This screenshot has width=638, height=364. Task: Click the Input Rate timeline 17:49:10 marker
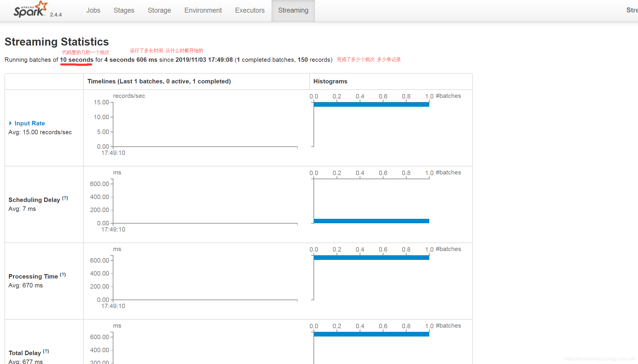tap(113, 153)
